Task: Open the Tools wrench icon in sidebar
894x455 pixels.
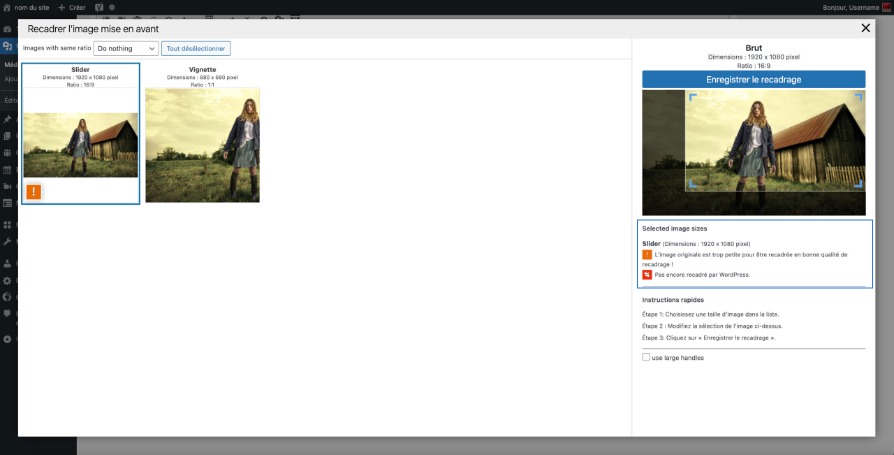Action: [7, 242]
